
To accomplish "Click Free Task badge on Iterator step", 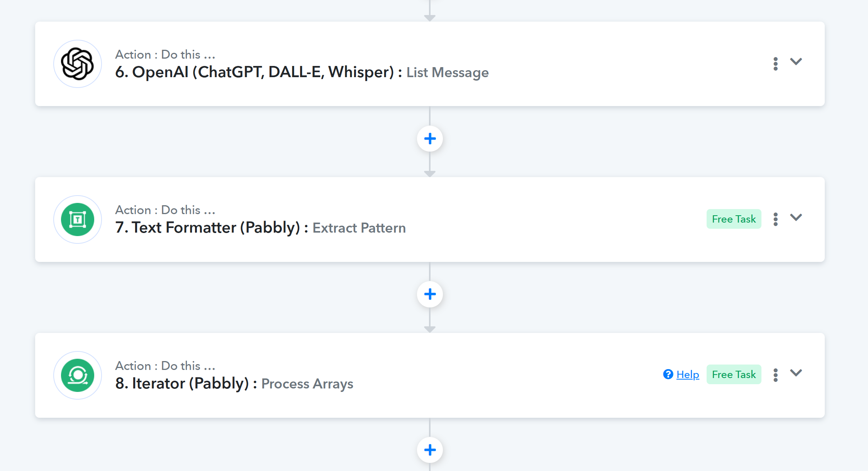I will point(734,375).
